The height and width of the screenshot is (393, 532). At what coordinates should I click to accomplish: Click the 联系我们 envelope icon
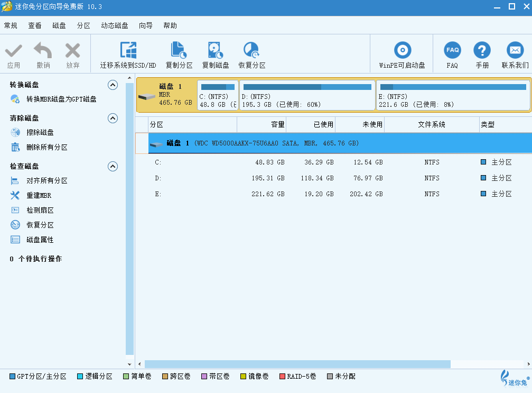click(x=515, y=51)
